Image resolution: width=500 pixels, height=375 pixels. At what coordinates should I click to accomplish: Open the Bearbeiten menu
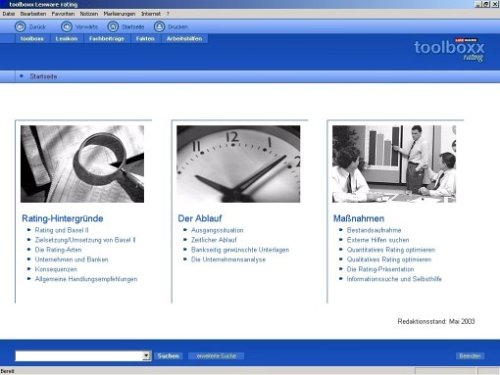pos(33,14)
